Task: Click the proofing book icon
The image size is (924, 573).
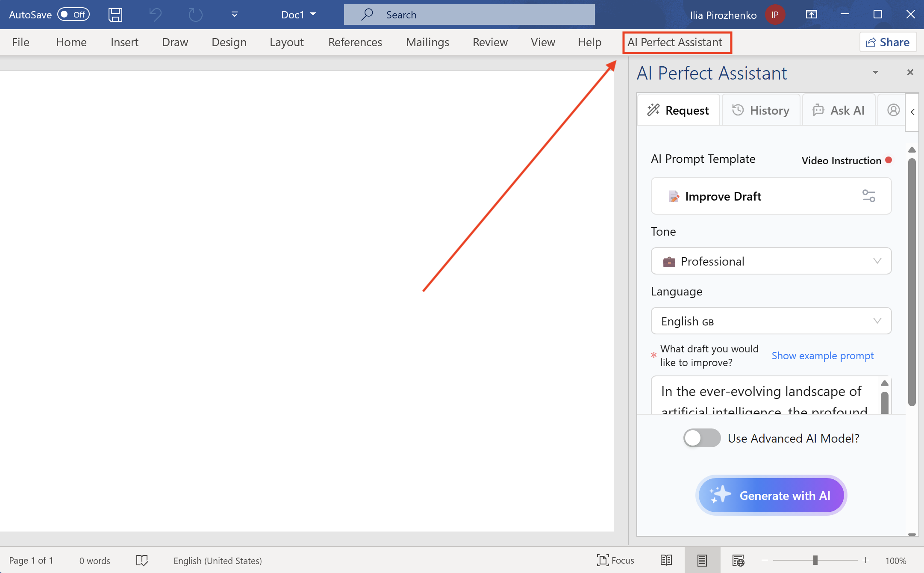Action: tap(142, 560)
